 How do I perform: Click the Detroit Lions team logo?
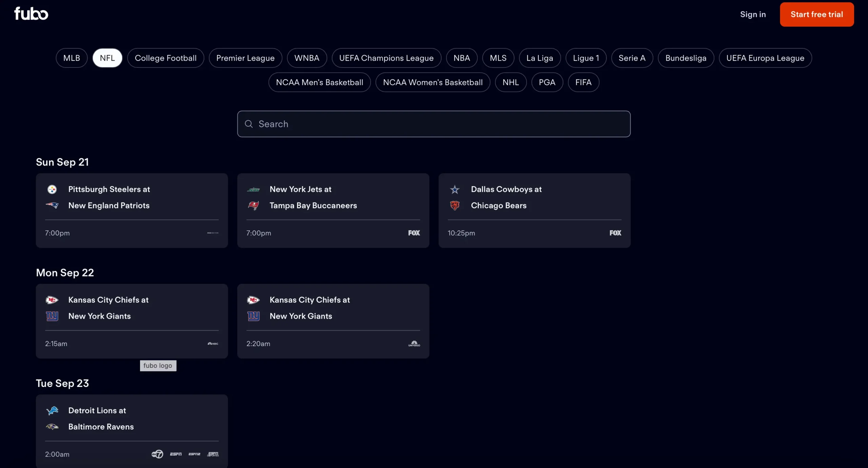click(52, 411)
